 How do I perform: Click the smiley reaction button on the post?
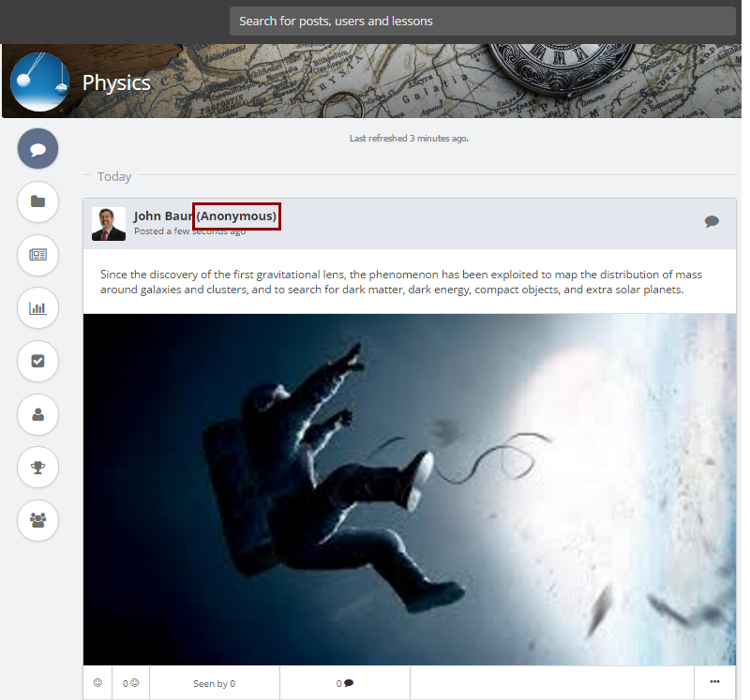tap(97, 683)
